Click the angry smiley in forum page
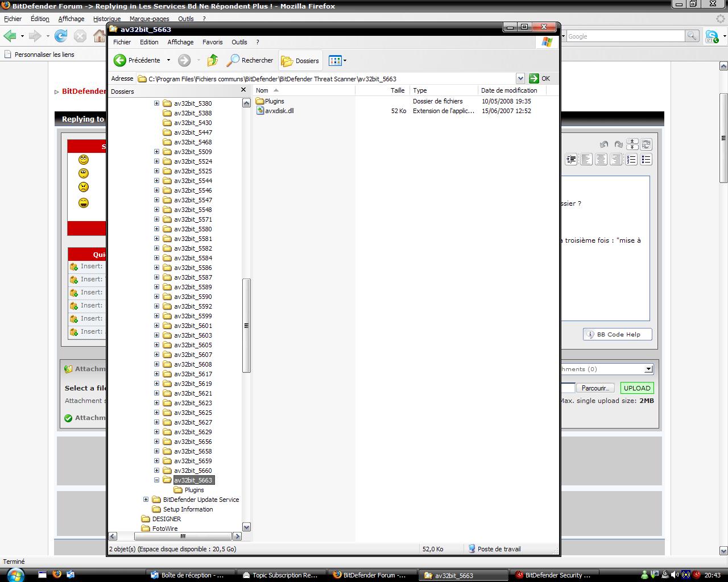This screenshot has width=728, height=582. (84, 187)
